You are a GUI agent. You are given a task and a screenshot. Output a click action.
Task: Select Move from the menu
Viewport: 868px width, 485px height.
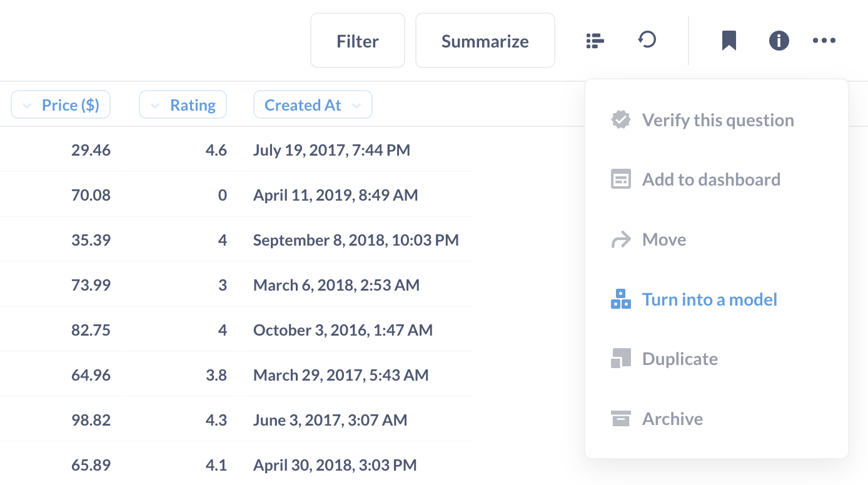(664, 240)
